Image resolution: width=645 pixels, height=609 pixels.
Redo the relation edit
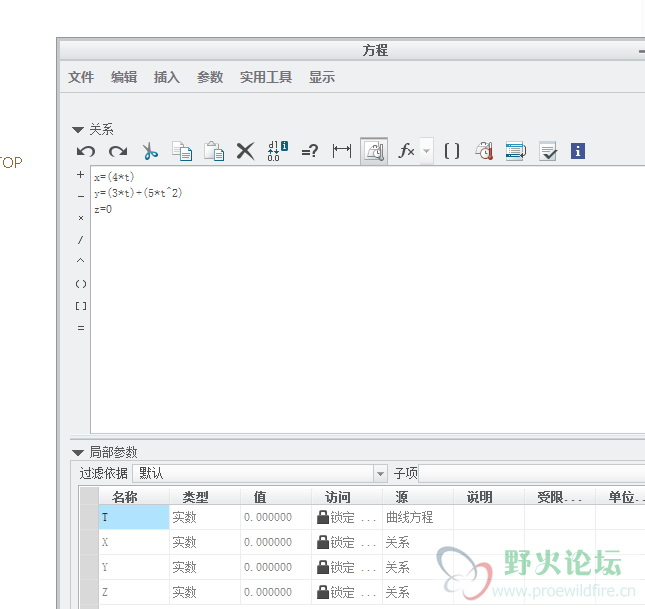tap(118, 151)
